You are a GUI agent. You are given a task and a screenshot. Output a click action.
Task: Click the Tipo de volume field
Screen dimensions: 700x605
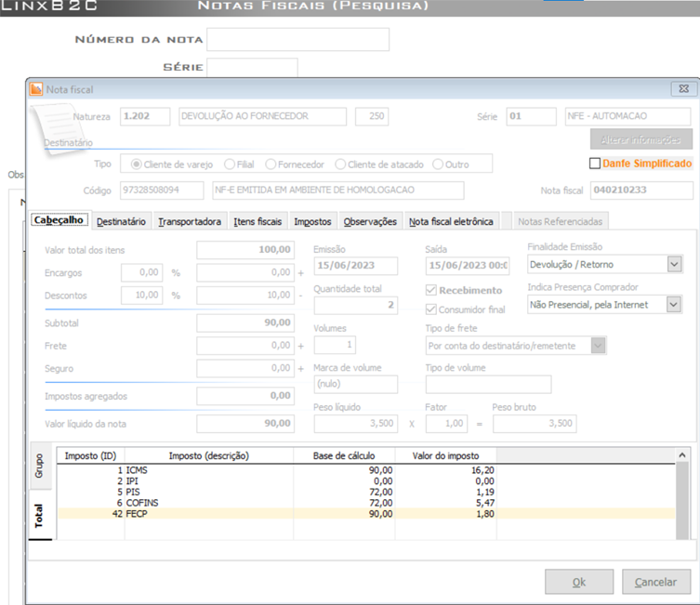tap(488, 384)
